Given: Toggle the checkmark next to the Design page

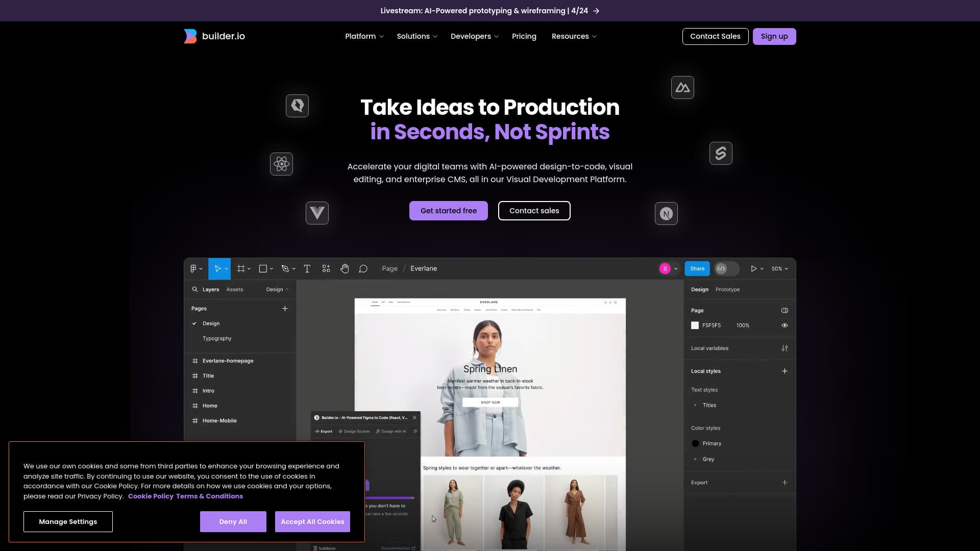Looking at the screenshot, I should click(194, 323).
